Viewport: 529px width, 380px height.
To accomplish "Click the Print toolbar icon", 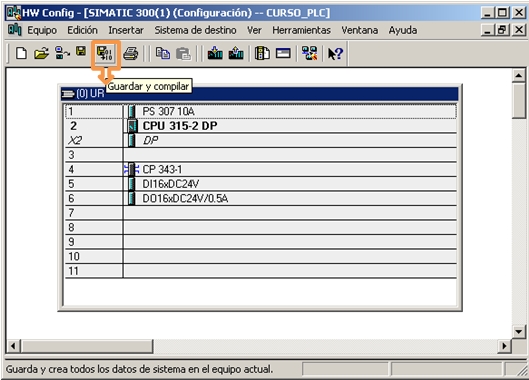I will point(131,53).
